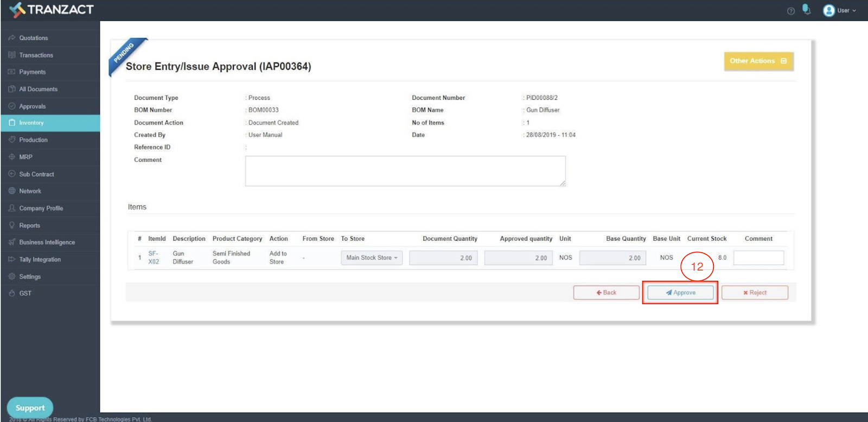The width and height of the screenshot is (868, 422).
Task: Click the Product Category column header
Action: click(237, 238)
